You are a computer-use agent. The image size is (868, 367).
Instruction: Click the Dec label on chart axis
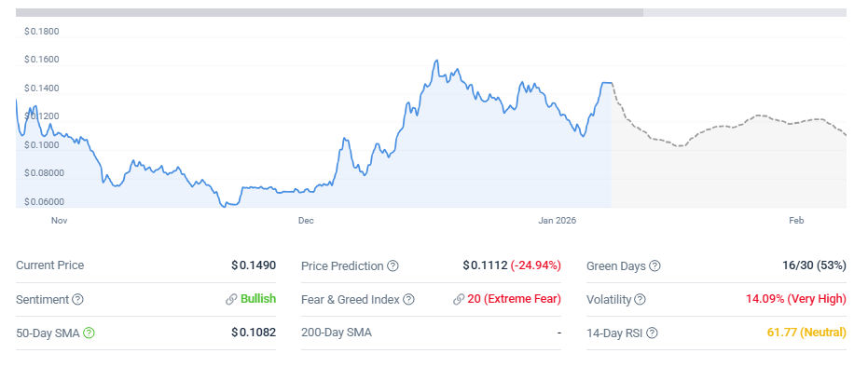(306, 221)
